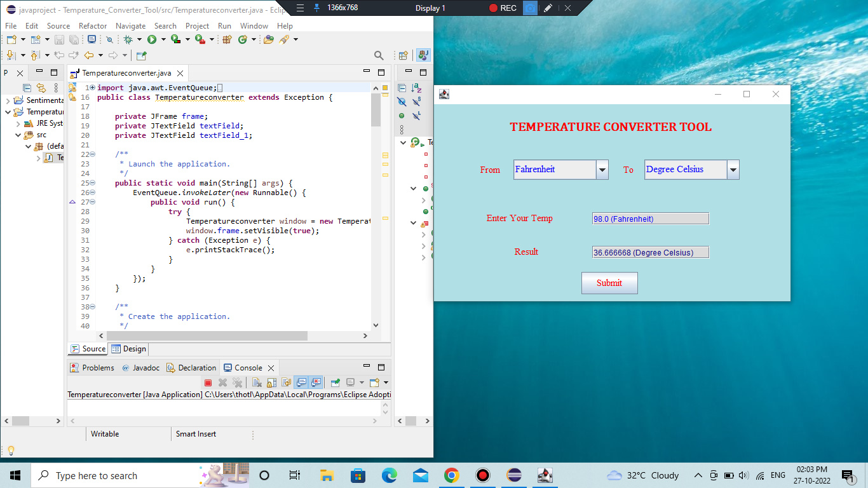Open the To Degree Celsius combo box arrow
The width and height of the screenshot is (868, 488).
pyautogui.click(x=733, y=170)
